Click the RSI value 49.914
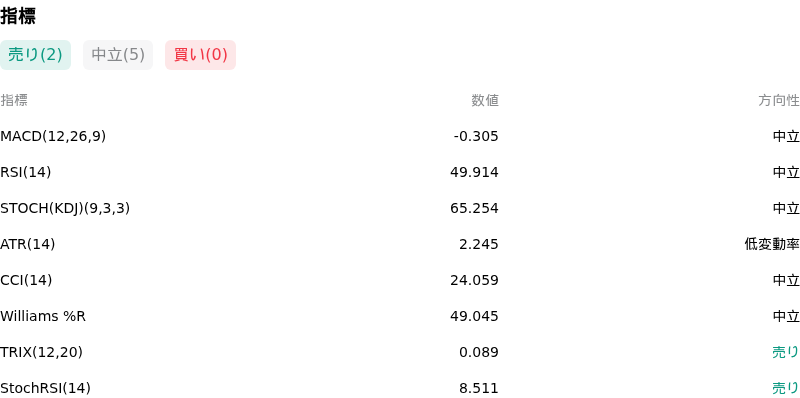Image resolution: width=800 pixels, height=398 pixels. click(x=474, y=172)
